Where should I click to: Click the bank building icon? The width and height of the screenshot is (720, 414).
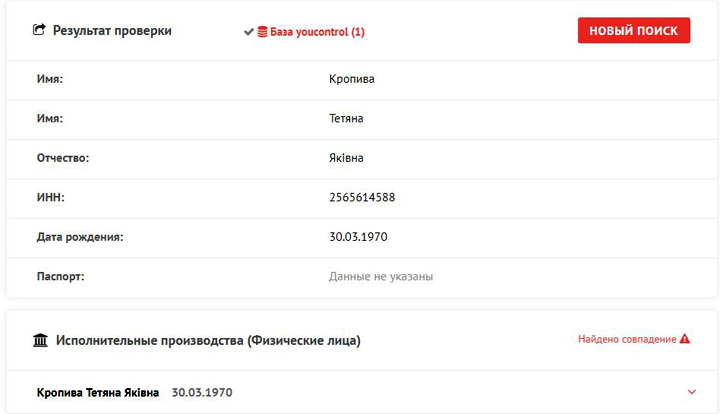pyautogui.click(x=40, y=341)
